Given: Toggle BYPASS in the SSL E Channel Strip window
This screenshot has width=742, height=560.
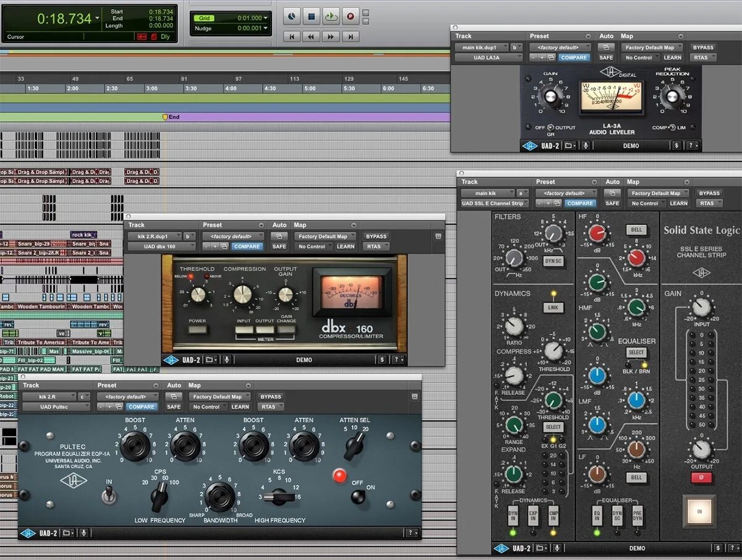Looking at the screenshot, I should [709, 193].
